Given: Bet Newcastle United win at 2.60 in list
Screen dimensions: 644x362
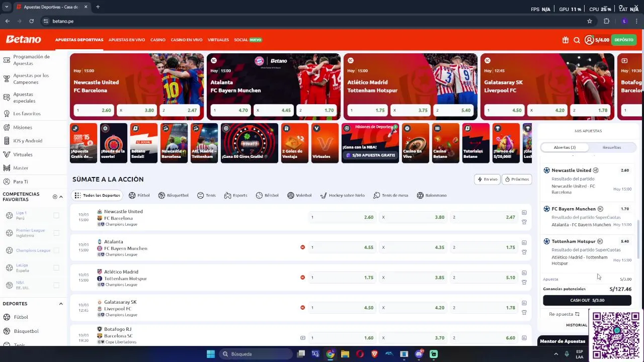Looking at the screenshot, I should coord(342,217).
